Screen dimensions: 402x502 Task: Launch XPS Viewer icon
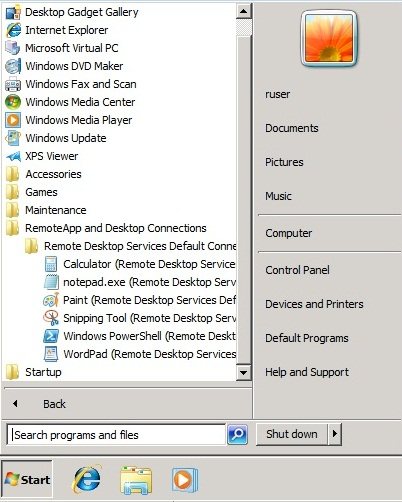pyautogui.click(x=13, y=156)
